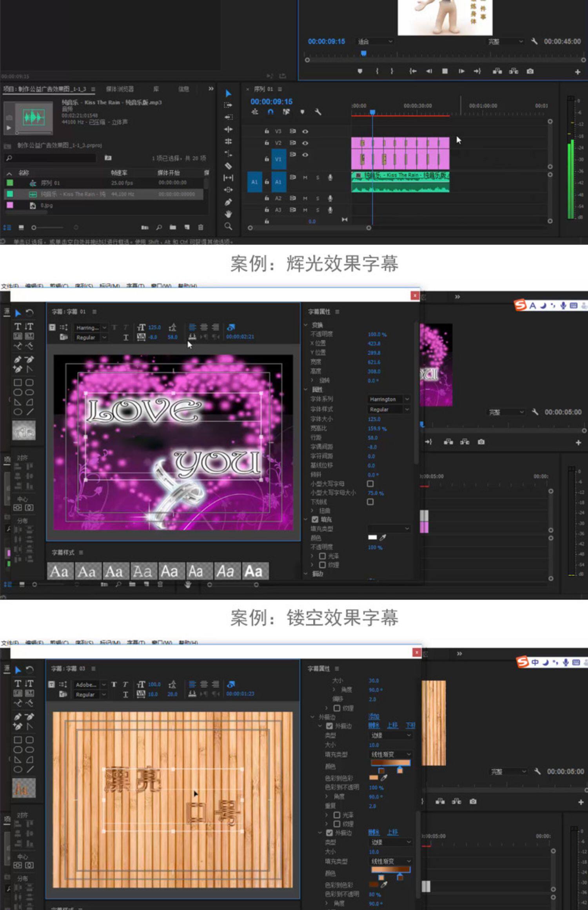588x910 pixels.
Task: Toggle Show Background Video in 字幕 01 toolbar
Action: pyautogui.click(x=231, y=327)
